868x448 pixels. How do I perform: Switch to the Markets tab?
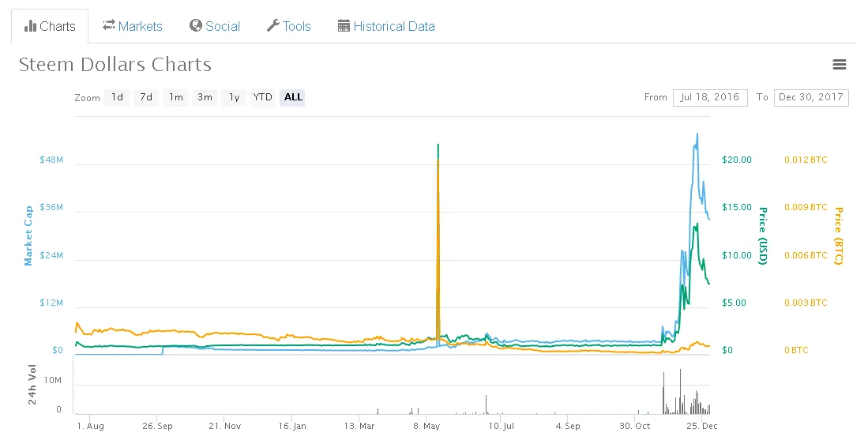133,26
